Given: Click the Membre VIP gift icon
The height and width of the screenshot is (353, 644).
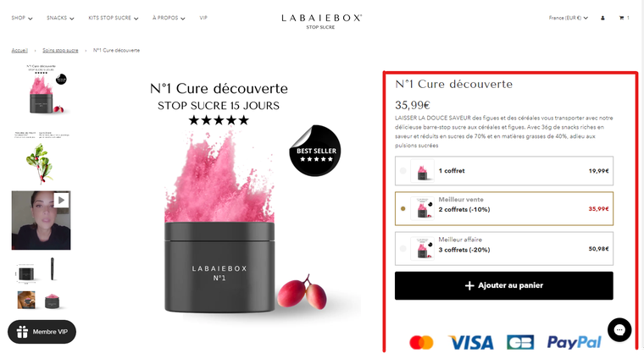Looking at the screenshot, I should 22,332.
